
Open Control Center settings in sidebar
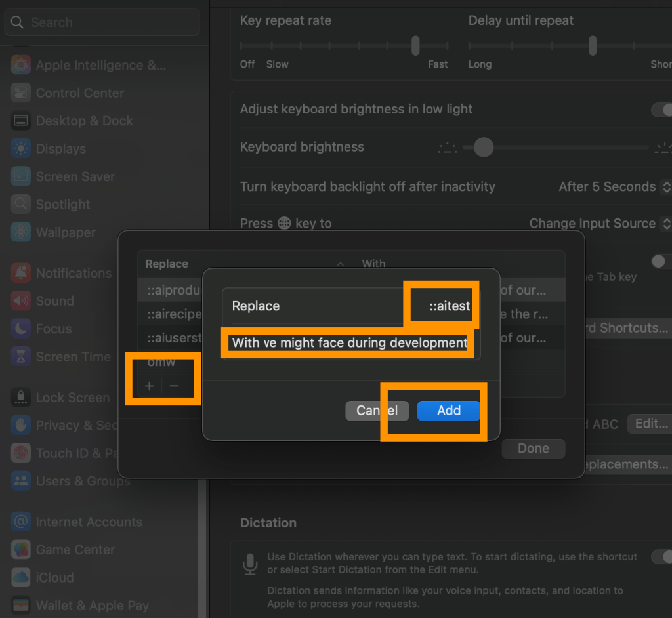(79, 93)
